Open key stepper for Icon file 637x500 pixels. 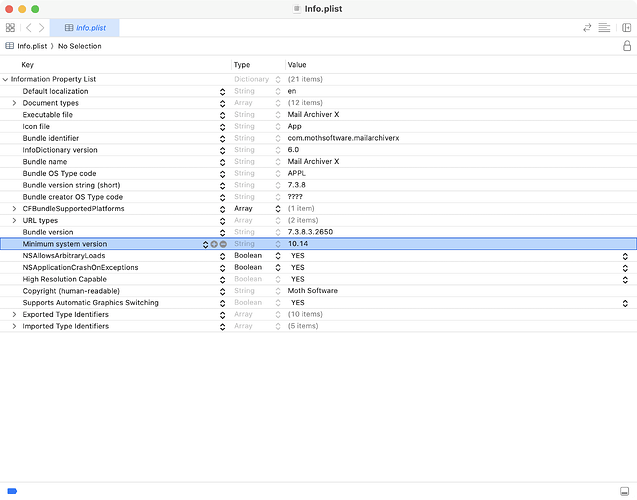[222, 127]
